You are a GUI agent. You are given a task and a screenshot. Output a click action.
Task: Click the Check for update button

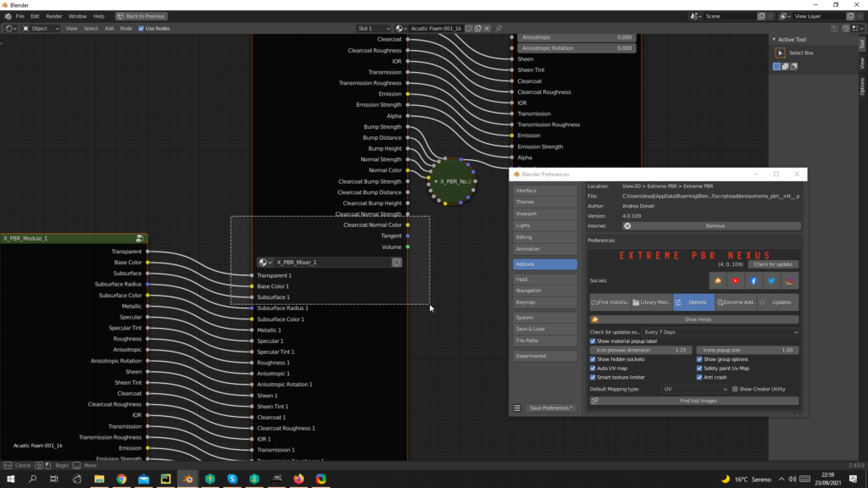point(773,264)
